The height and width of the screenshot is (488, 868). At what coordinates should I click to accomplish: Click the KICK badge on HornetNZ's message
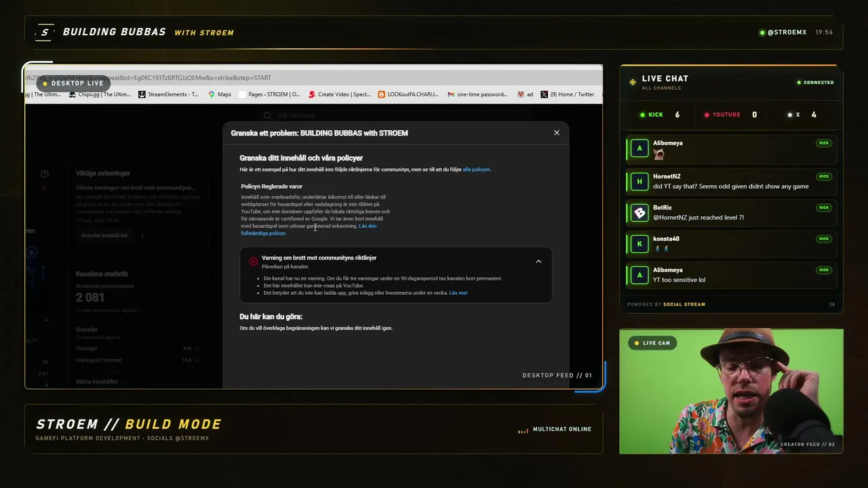(x=824, y=176)
